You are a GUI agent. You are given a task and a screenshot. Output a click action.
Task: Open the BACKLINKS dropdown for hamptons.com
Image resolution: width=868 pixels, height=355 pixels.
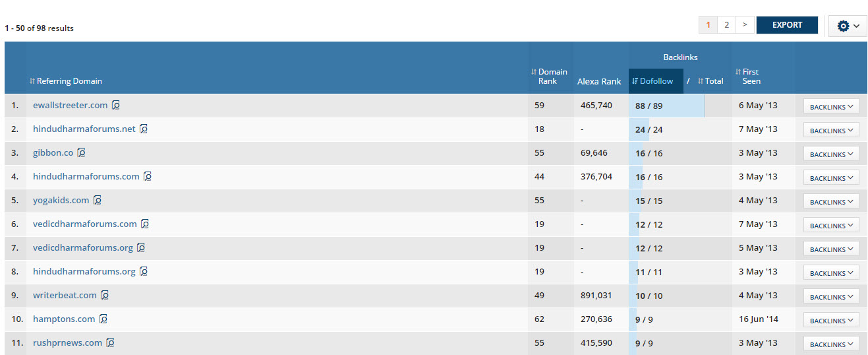click(831, 321)
